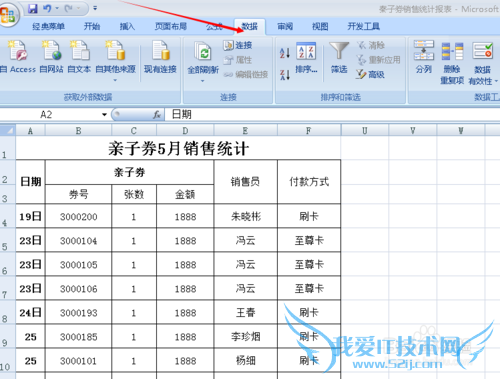Open the 数据有效性 dropdown arrow
Screen dimensions: 500x379
point(496,81)
